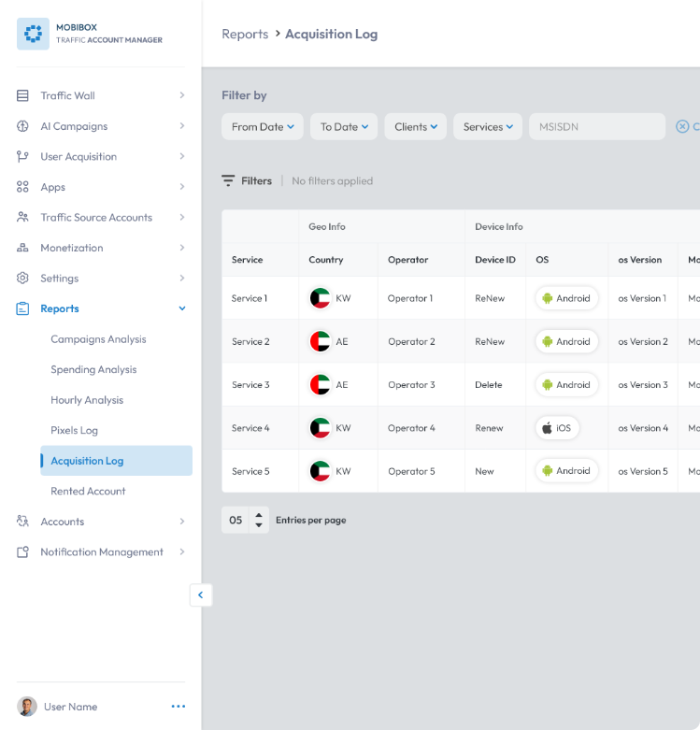
Task: Open user options three-dot menu
Action: [x=179, y=707]
